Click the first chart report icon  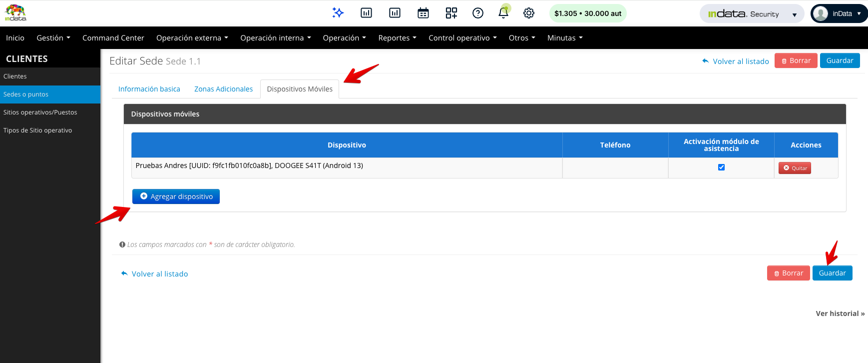366,13
